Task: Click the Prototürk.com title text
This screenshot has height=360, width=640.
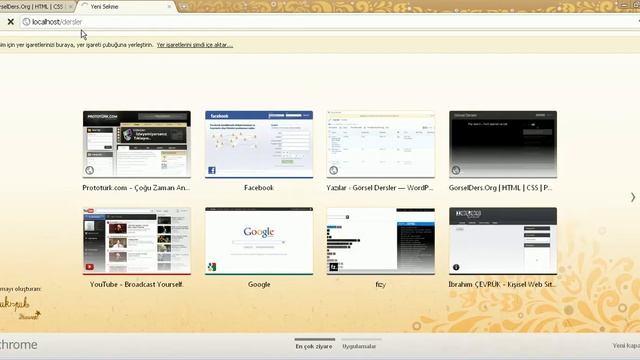Action: (136, 188)
